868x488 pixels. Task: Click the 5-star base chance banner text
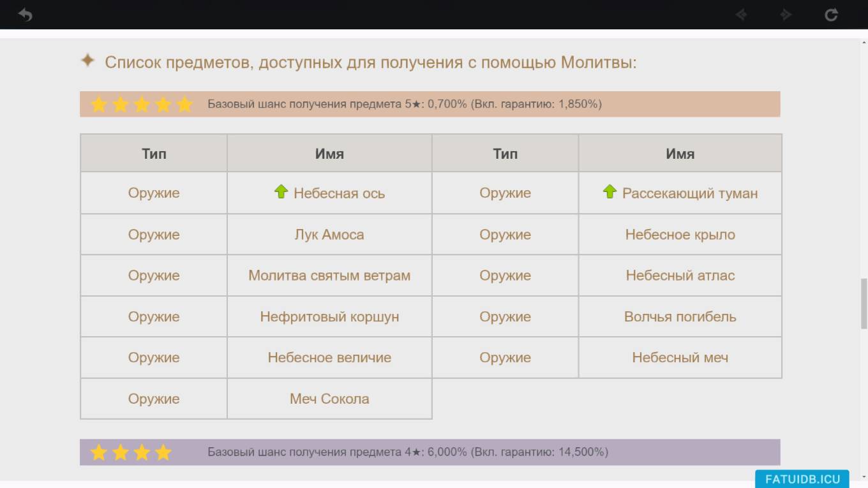pos(405,104)
